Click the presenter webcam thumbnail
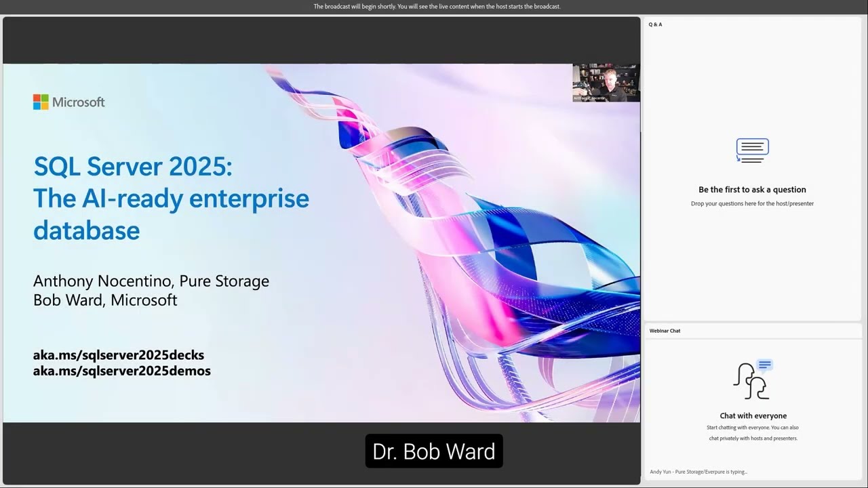868x488 pixels. point(606,83)
